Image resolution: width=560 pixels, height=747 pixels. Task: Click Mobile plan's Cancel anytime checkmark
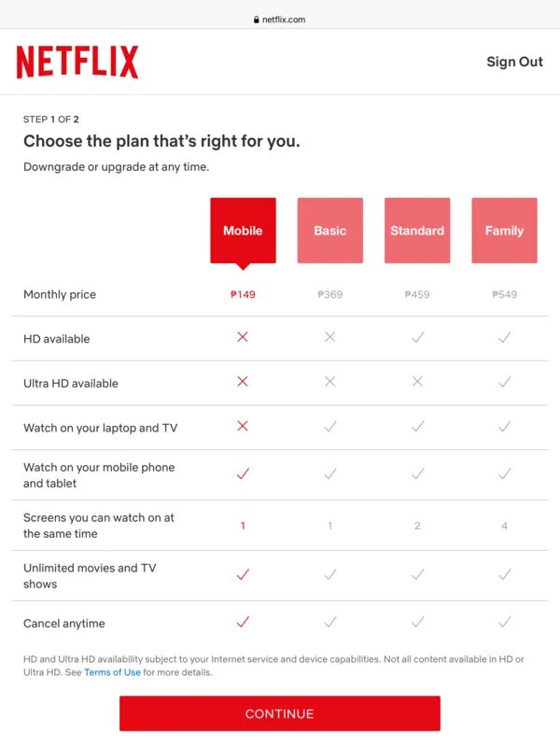pyautogui.click(x=243, y=622)
